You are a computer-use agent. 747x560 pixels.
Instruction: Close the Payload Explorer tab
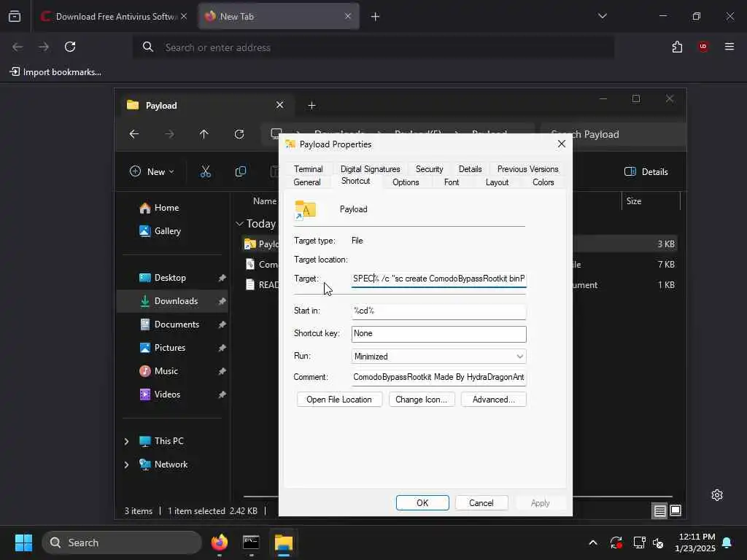click(x=279, y=105)
